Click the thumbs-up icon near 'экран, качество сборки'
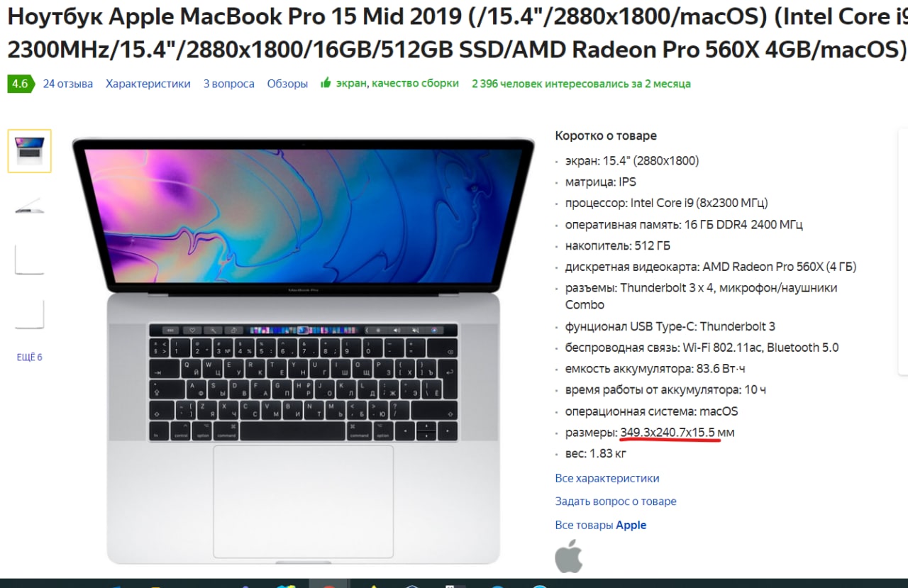The height and width of the screenshot is (588, 908). coord(326,83)
